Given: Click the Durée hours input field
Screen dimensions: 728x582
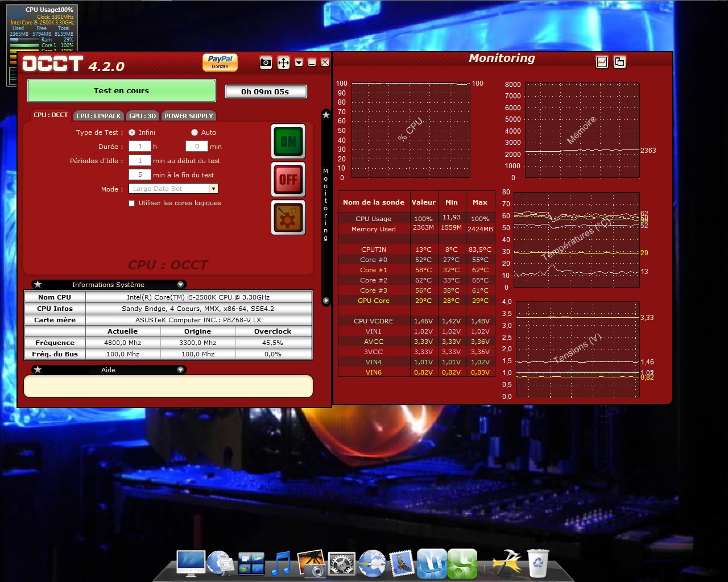Looking at the screenshot, I should pyautogui.click(x=139, y=147).
